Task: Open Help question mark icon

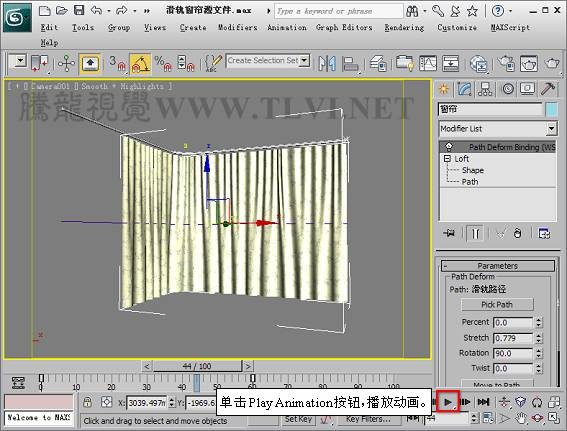Action: pos(498,11)
